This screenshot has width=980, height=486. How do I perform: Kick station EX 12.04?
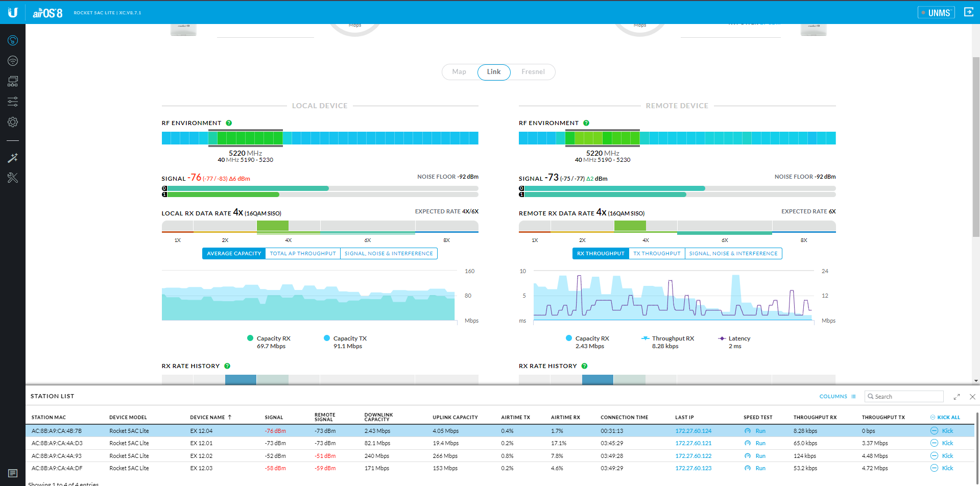(x=942, y=431)
